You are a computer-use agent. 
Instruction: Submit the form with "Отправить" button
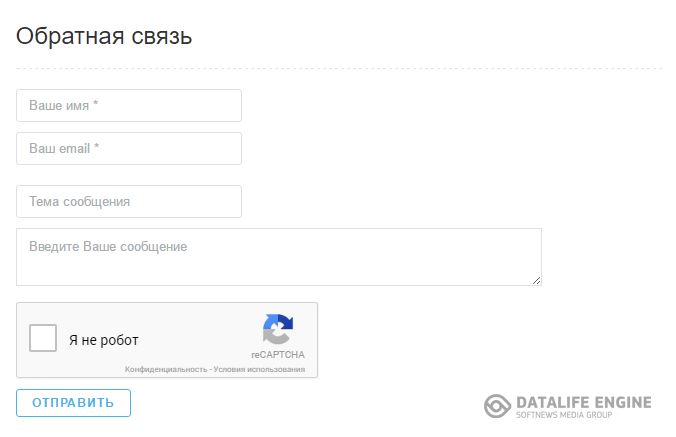coord(73,403)
